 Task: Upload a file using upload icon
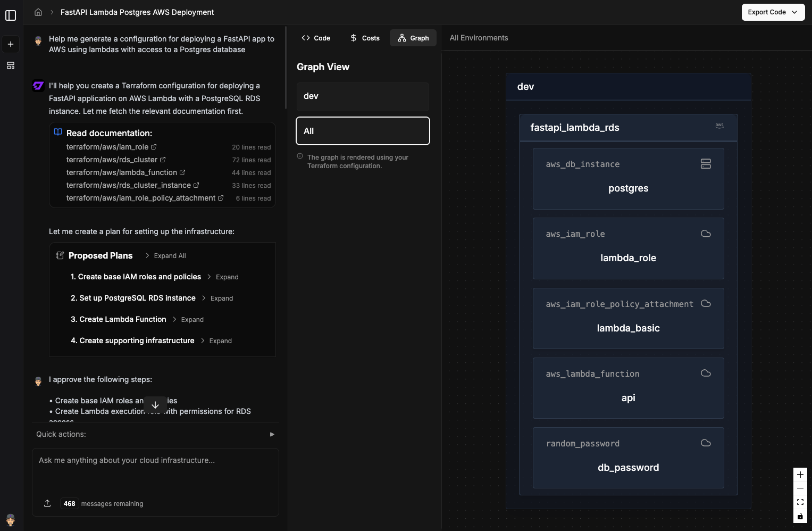pyautogui.click(x=47, y=503)
